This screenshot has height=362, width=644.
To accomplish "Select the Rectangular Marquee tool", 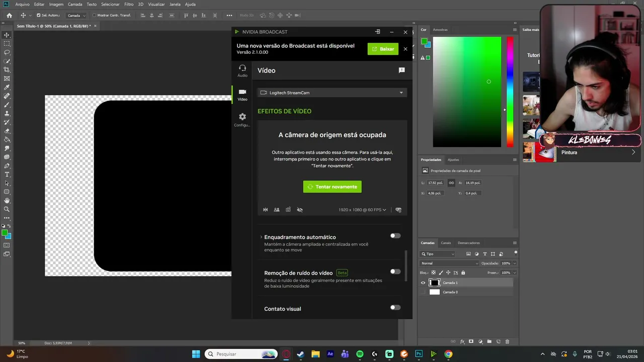I will click(x=7, y=44).
